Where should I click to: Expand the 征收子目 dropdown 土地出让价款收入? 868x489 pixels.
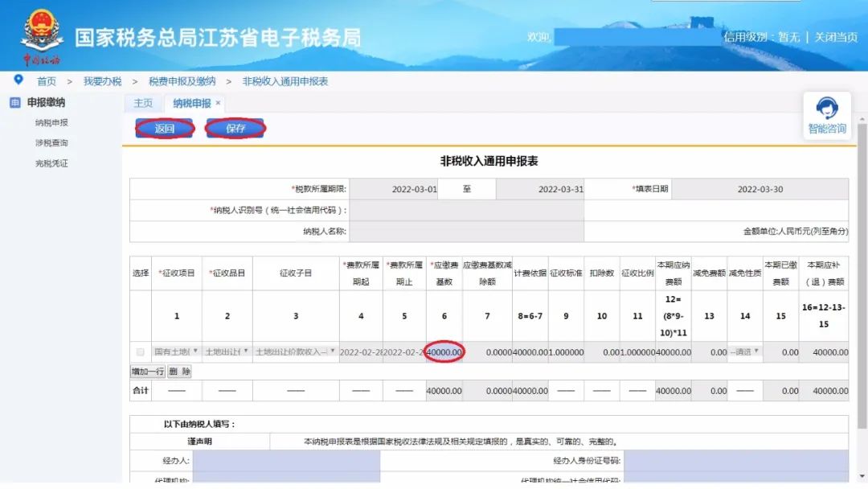(296, 351)
